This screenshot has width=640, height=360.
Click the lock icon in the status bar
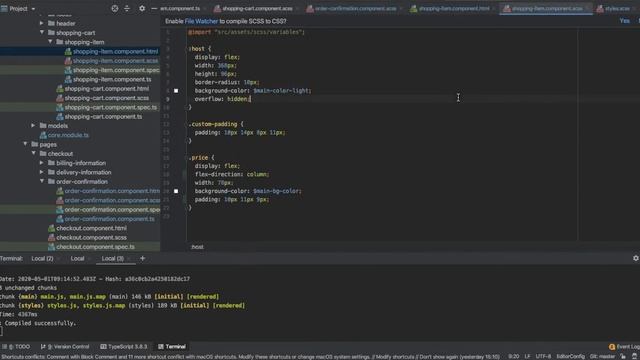623,356
